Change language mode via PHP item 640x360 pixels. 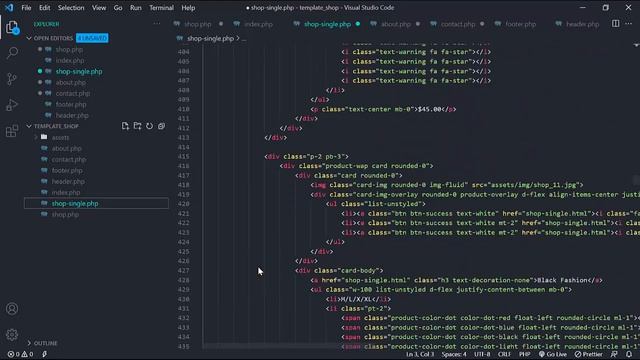[524, 354]
